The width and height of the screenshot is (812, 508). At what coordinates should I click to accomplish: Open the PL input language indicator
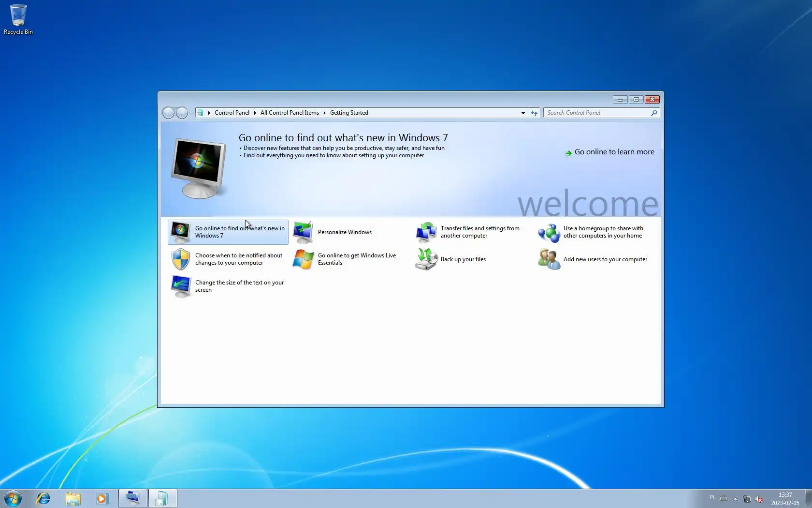tap(712, 497)
